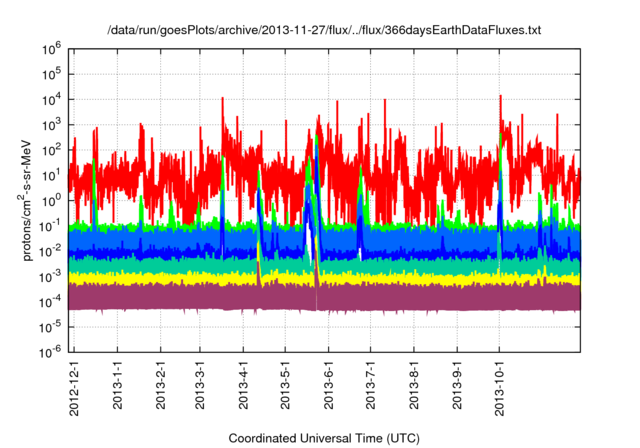Click the 10^5 y-axis tick label
Image resolution: width=640 pixels, height=448 pixels.
pyautogui.click(x=51, y=75)
